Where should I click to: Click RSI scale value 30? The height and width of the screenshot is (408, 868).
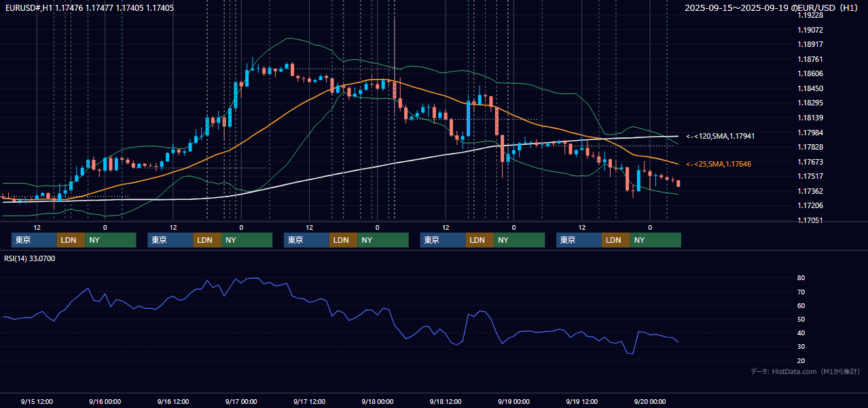(801, 347)
